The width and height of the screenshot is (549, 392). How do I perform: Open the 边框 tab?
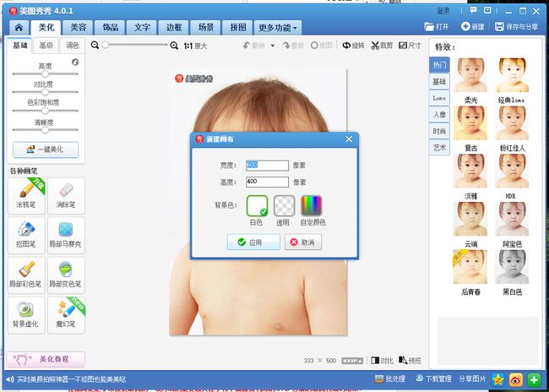coord(174,28)
